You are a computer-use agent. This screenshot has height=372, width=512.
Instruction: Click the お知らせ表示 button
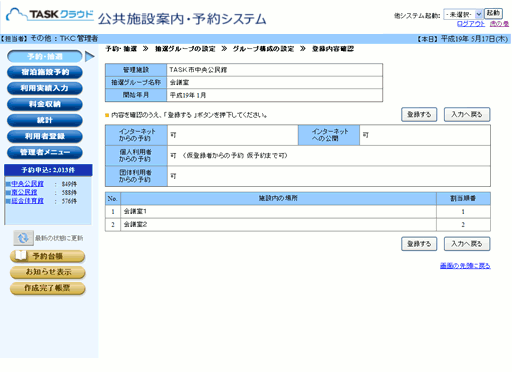click(47, 272)
